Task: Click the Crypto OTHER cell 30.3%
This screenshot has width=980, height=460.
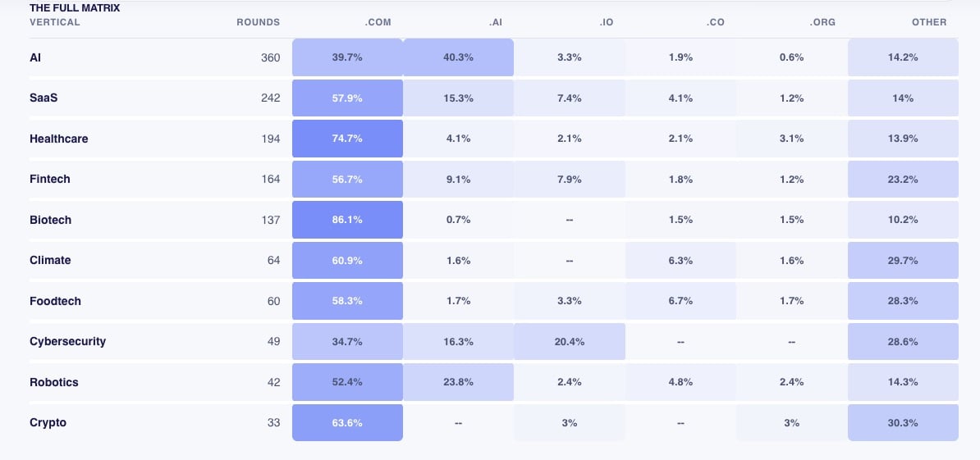Action: coord(903,422)
